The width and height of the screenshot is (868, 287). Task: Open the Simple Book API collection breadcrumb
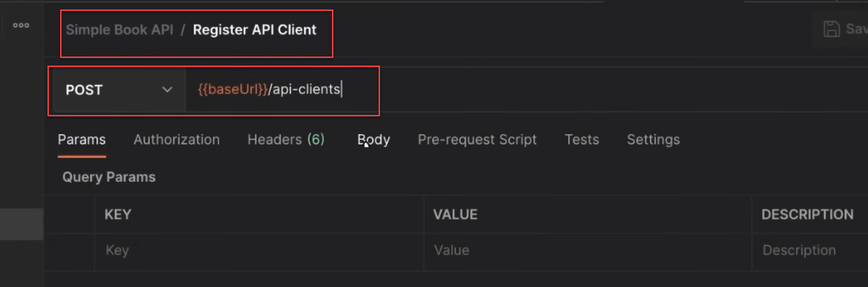point(119,29)
